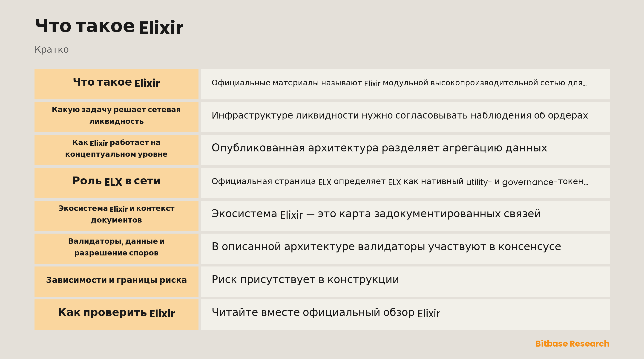Click text 'Читайте вместе официальный обзор Elixir'
The image size is (644, 359).
[x=326, y=313]
